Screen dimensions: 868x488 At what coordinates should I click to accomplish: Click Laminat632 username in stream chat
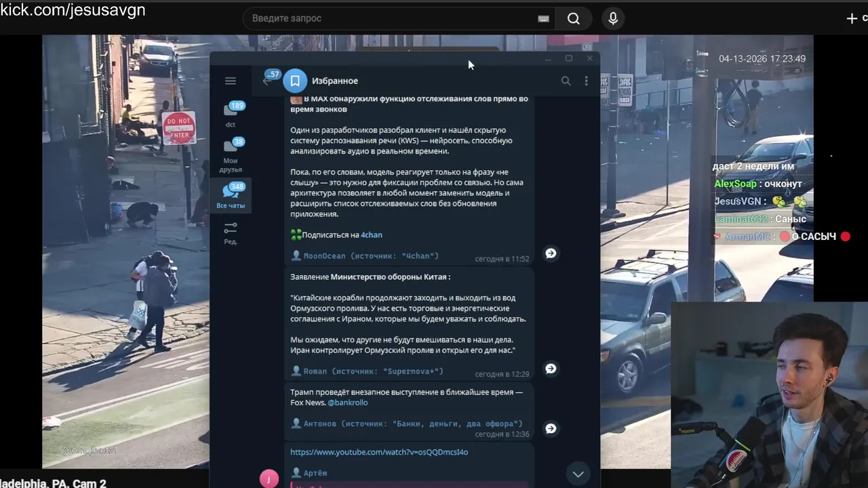click(x=741, y=219)
